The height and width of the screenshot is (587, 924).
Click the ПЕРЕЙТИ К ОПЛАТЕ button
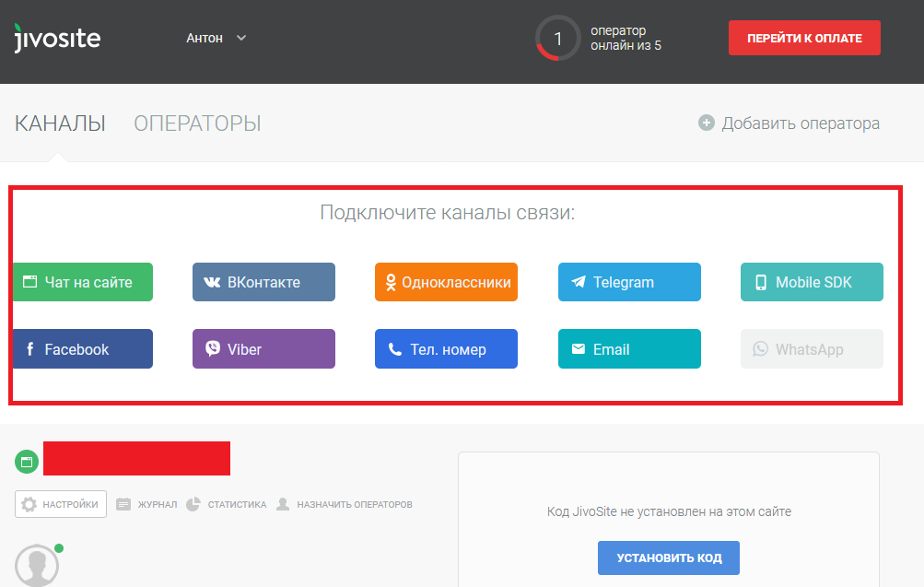pos(804,38)
